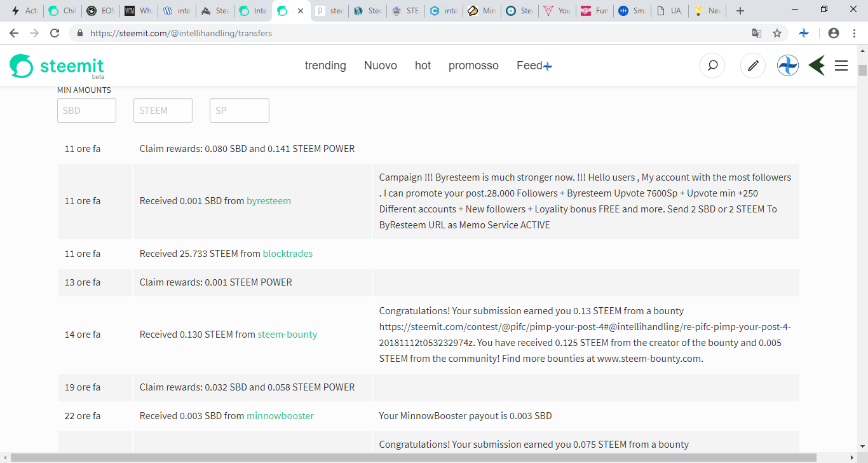Screen dimensions: 868x463
Task: Click 'Received 25.733 STEEM from' text
Action: click(x=200, y=254)
